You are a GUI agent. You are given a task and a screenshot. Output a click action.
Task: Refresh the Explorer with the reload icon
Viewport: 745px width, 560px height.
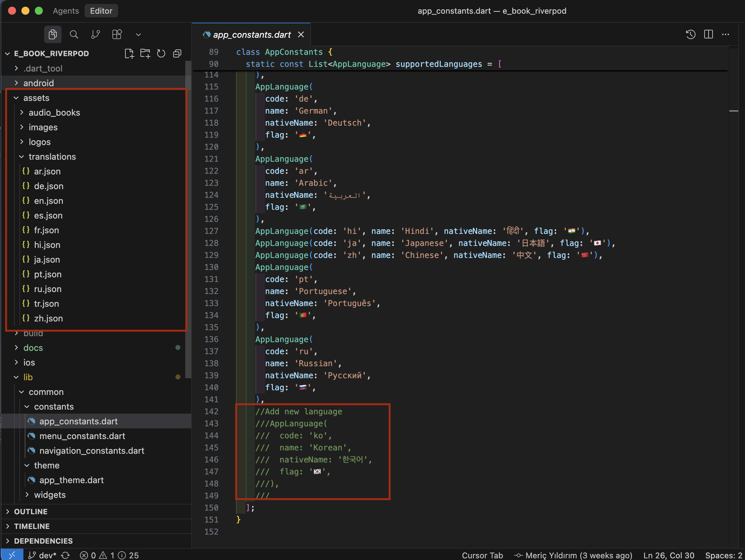pyautogui.click(x=161, y=53)
